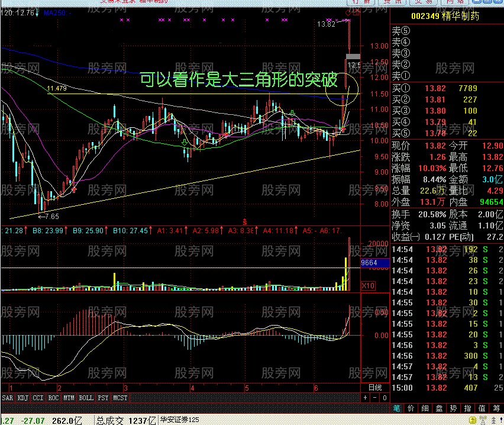
Task: Select the 指 index tab
Action: 467,408
